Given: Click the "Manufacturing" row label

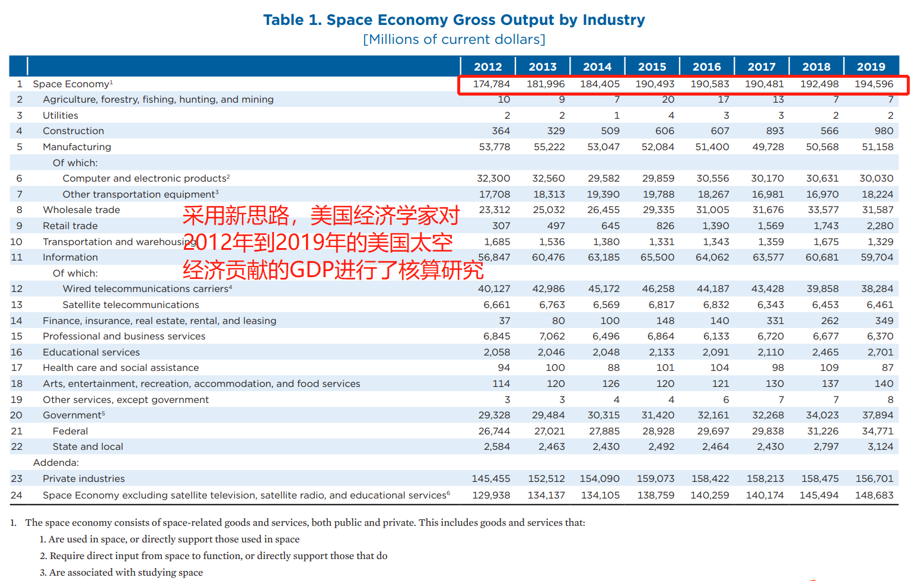Looking at the screenshot, I should (77, 147).
